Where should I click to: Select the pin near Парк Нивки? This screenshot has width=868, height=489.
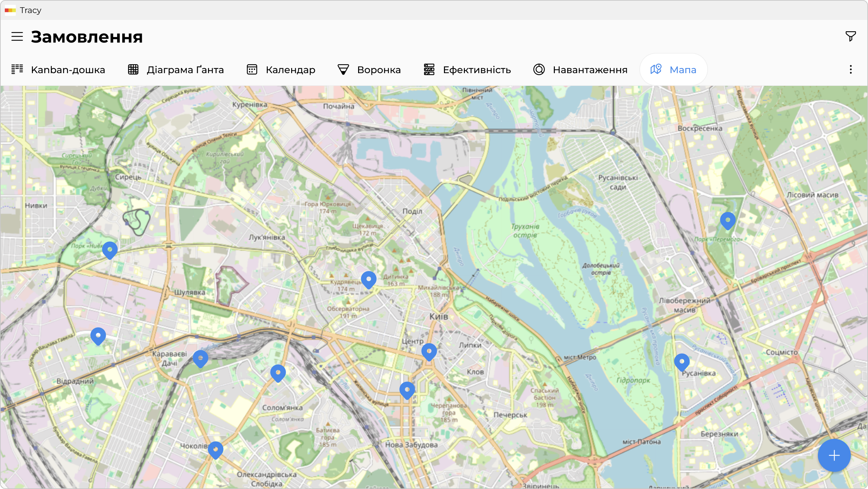110,249
